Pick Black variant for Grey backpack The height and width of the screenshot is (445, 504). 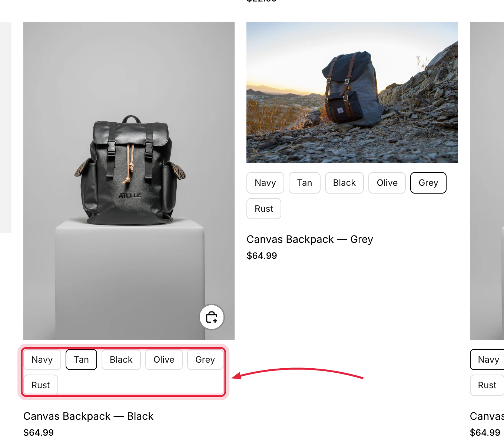coord(345,183)
